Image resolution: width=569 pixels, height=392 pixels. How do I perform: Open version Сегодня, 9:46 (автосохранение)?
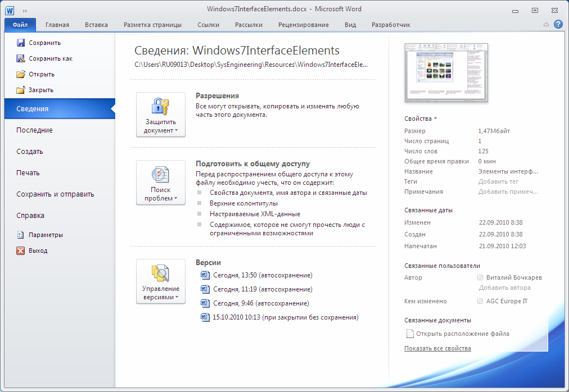click(x=261, y=303)
